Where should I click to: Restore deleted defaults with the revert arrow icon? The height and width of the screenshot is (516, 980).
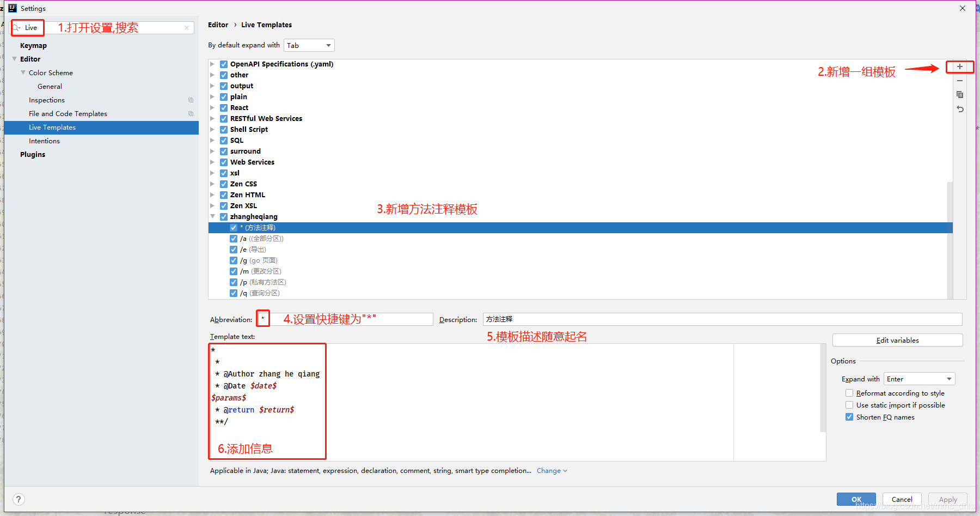959,108
